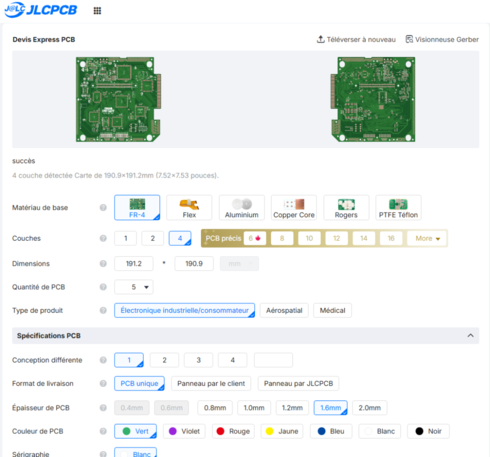
Task: Open help icon for Conception différente
Action: pyautogui.click(x=103, y=360)
